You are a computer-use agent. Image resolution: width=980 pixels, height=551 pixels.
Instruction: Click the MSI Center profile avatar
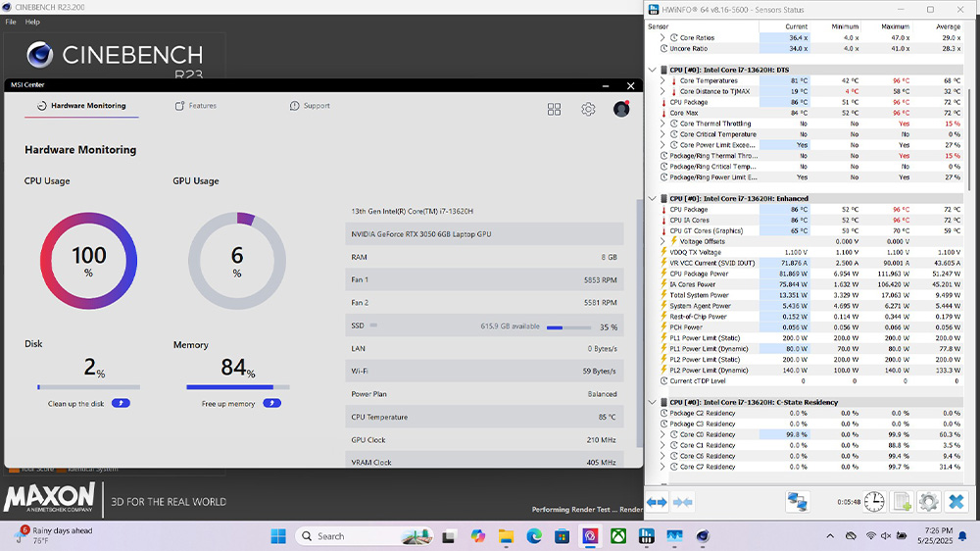point(621,109)
